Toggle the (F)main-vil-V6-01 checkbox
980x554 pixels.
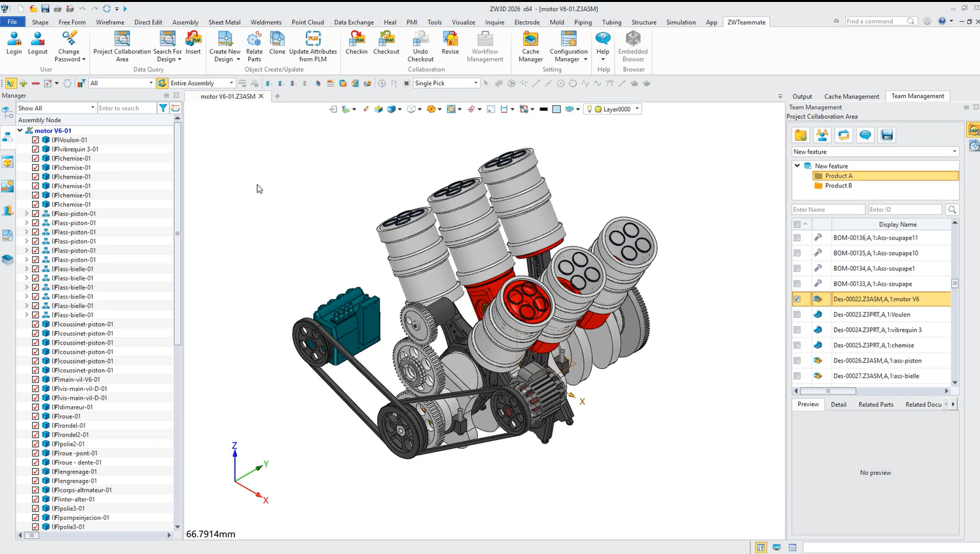click(35, 379)
